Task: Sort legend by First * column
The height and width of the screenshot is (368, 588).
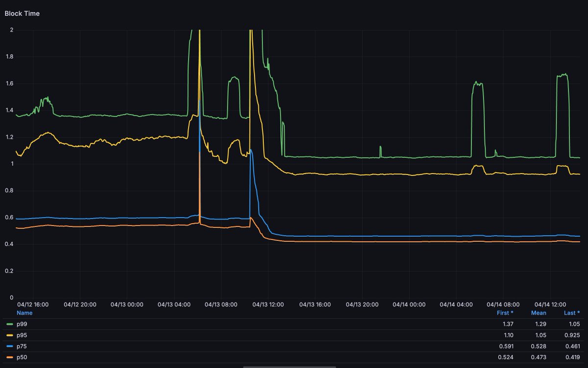Action: 505,313
